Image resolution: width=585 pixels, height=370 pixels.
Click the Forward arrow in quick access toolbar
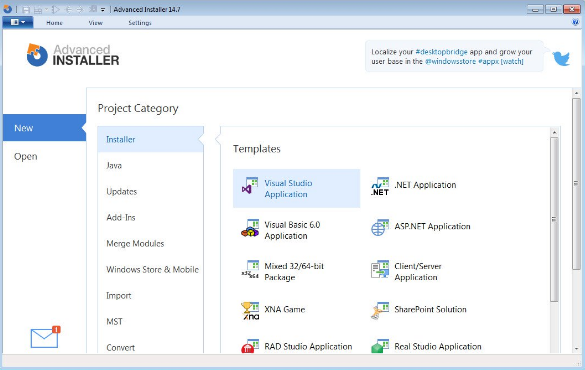click(x=80, y=9)
